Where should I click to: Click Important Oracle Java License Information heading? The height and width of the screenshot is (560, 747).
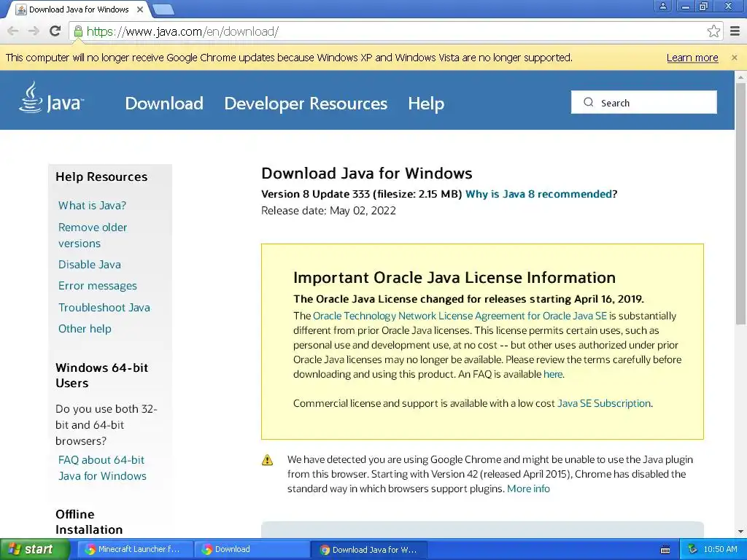tap(454, 278)
